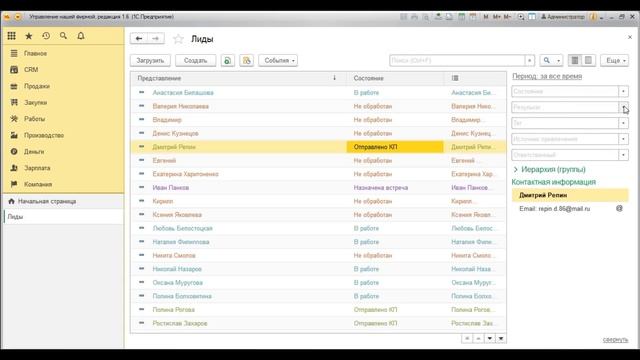The height and width of the screenshot is (360, 640).
Task: Select the Иван Панков row
Action: 318,188
